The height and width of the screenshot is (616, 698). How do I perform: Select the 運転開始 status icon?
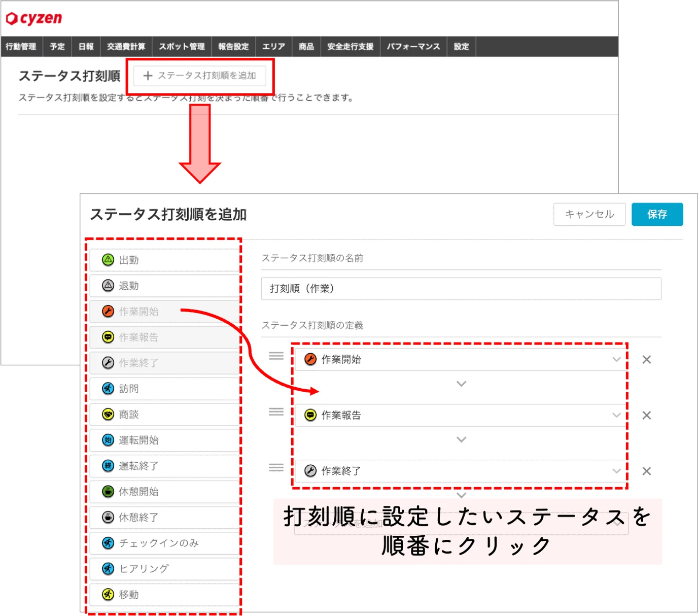[108, 440]
